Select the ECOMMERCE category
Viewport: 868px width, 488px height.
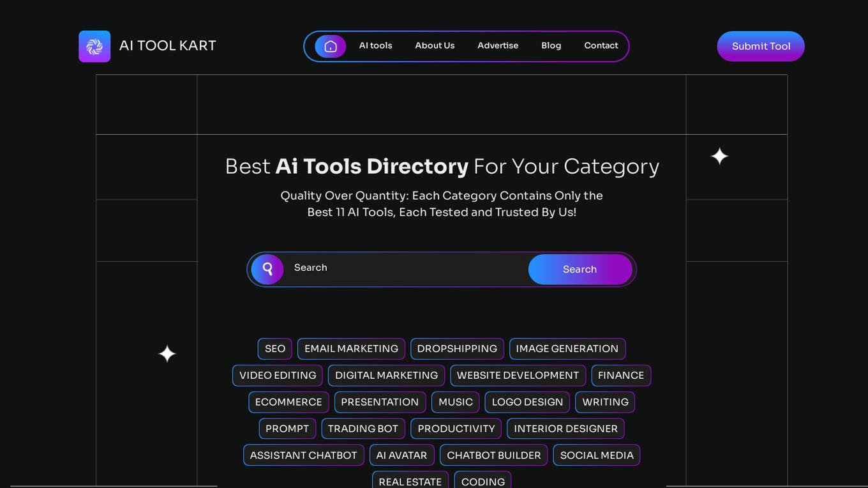click(288, 402)
